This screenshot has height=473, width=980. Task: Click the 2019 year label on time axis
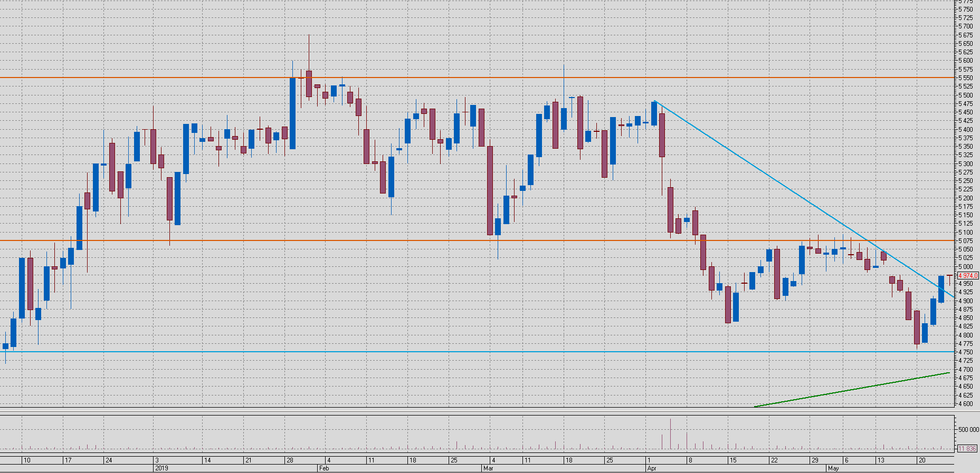point(161,468)
